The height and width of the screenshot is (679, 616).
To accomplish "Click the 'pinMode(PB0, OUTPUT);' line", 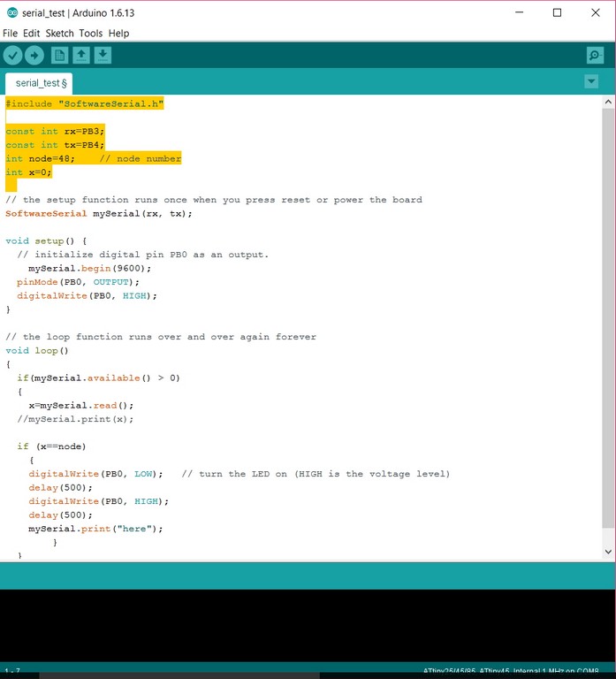I will click(79, 282).
